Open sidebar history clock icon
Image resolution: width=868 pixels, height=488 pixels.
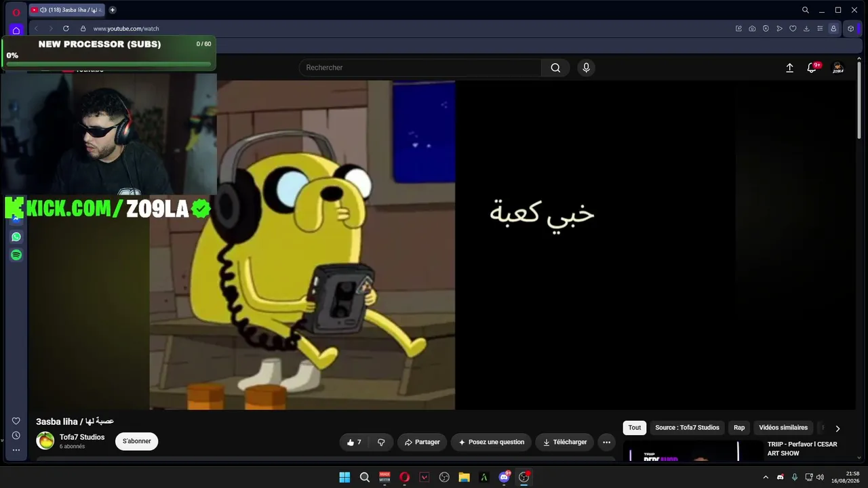16,435
